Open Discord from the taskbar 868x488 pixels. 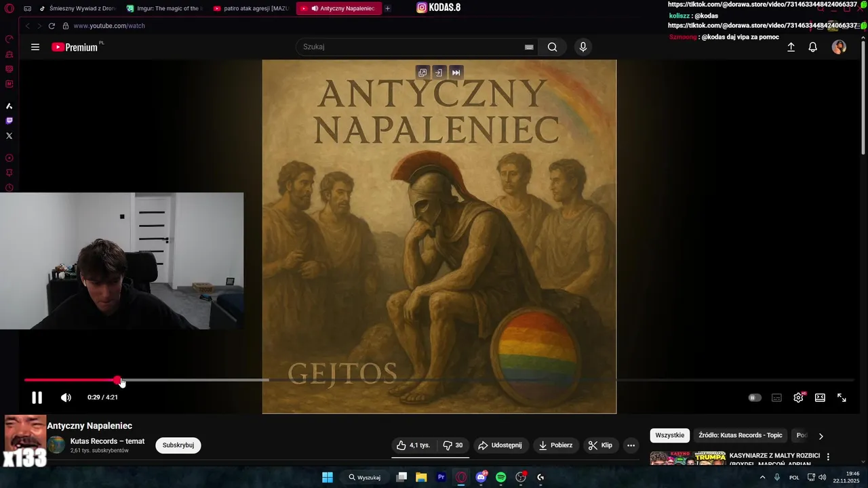coord(481,477)
